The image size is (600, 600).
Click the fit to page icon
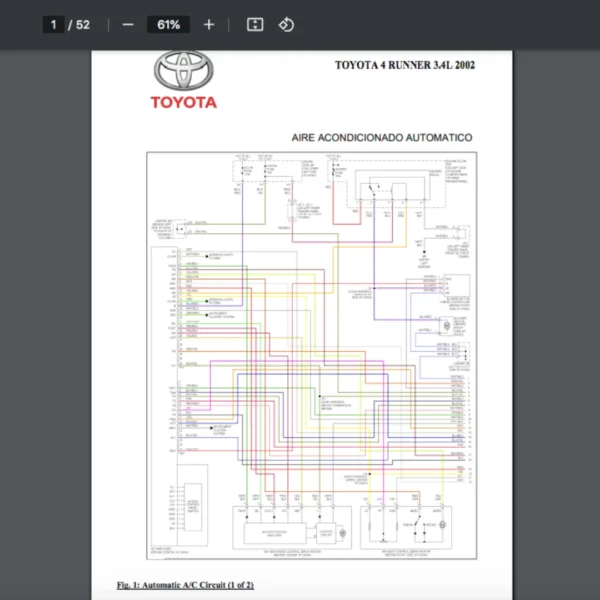pos(255,24)
